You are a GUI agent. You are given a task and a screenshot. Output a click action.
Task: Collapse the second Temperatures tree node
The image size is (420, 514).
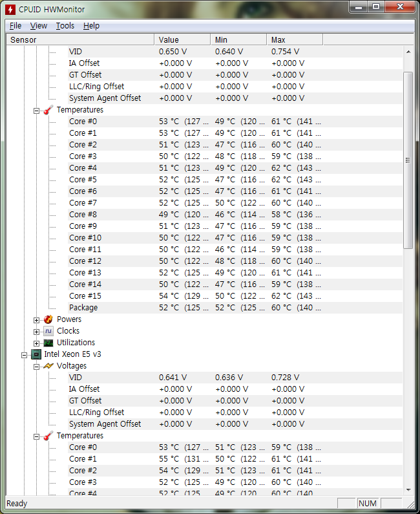click(x=36, y=436)
